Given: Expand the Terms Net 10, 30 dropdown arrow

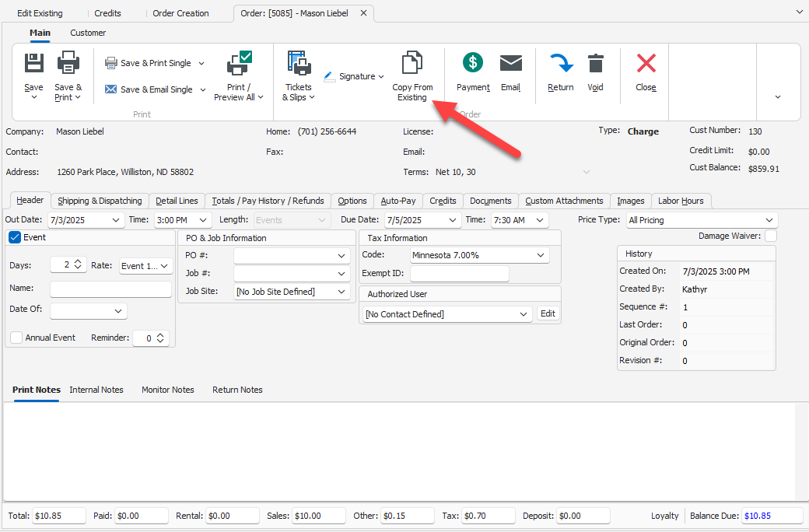Looking at the screenshot, I should [x=586, y=172].
